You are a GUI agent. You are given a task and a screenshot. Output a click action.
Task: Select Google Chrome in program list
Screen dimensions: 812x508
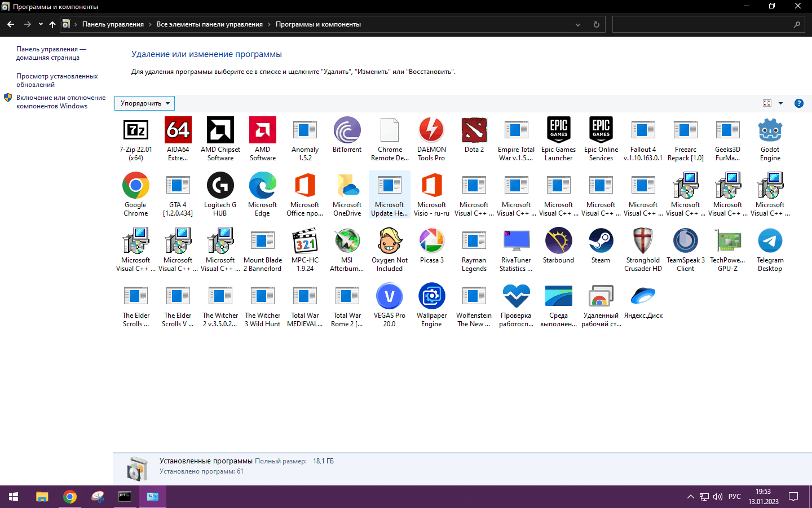point(136,195)
